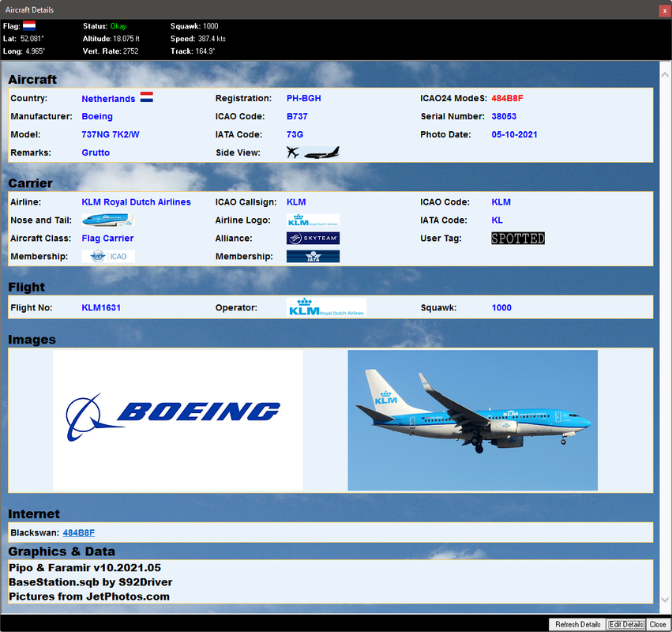Click KLM Royal Dutch Airlines name
This screenshot has width=672, height=632.
point(137,202)
